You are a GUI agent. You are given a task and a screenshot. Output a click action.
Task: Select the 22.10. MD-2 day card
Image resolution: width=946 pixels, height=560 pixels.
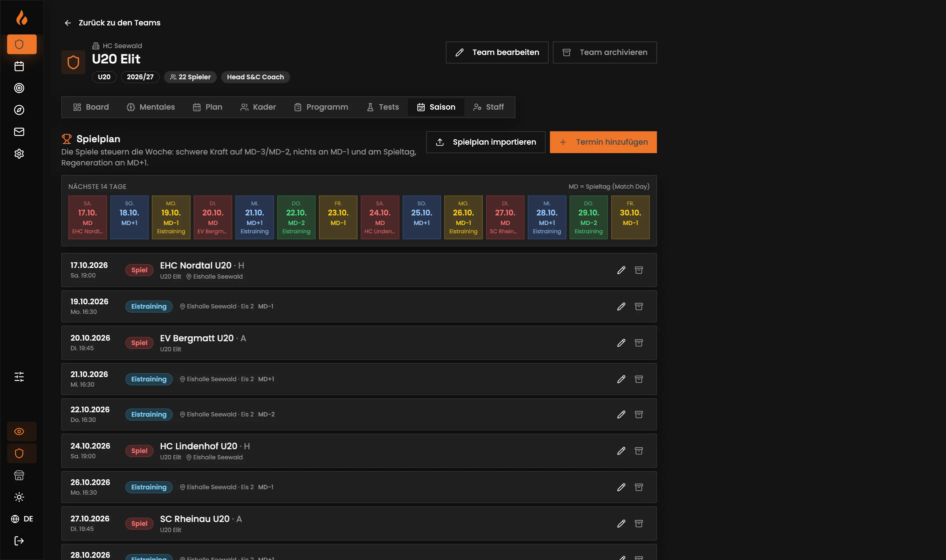tap(296, 217)
